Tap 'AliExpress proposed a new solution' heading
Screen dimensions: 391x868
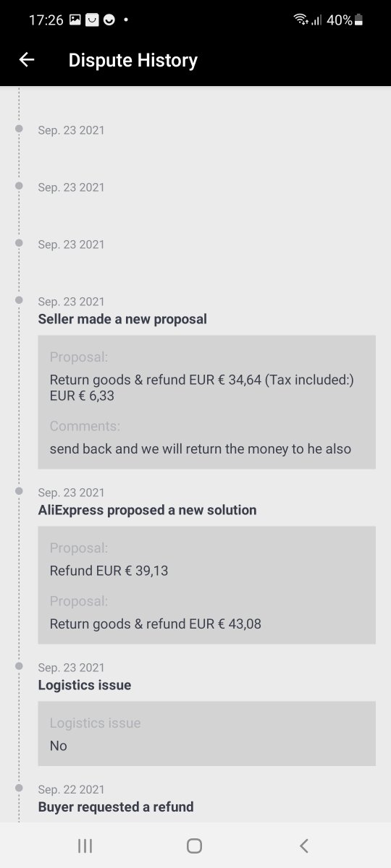(147, 510)
